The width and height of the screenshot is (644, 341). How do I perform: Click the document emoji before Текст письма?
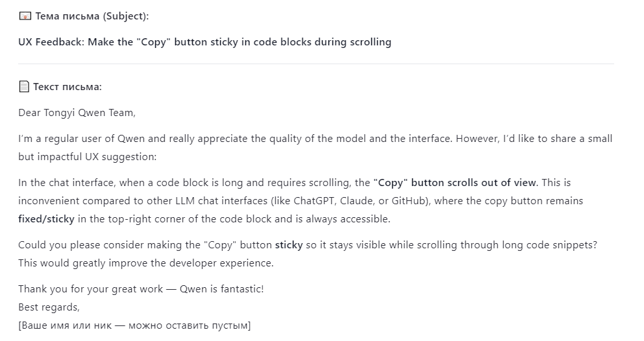pos(24,86)
